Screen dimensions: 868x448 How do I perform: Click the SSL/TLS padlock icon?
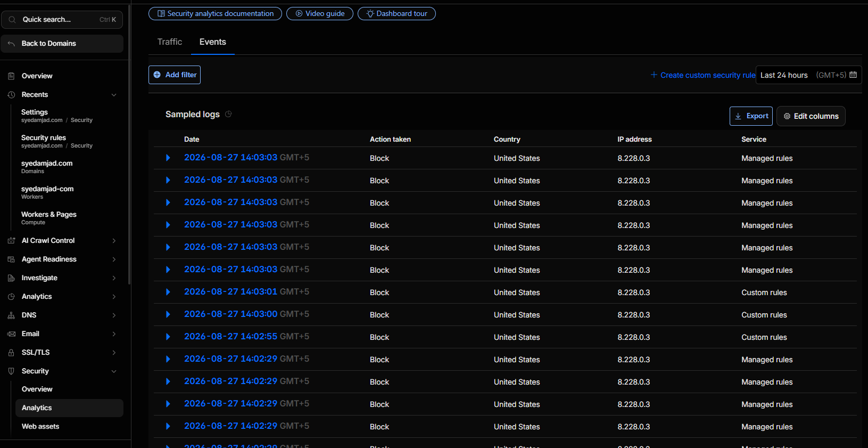click(11, 353)
